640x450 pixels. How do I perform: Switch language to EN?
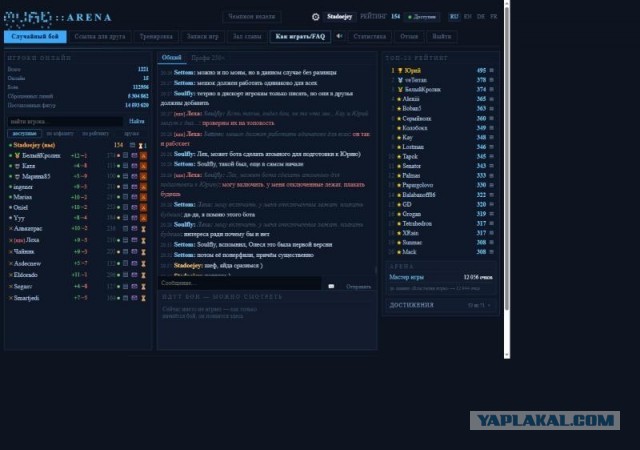pyautogui.click(x=468, y=17)
